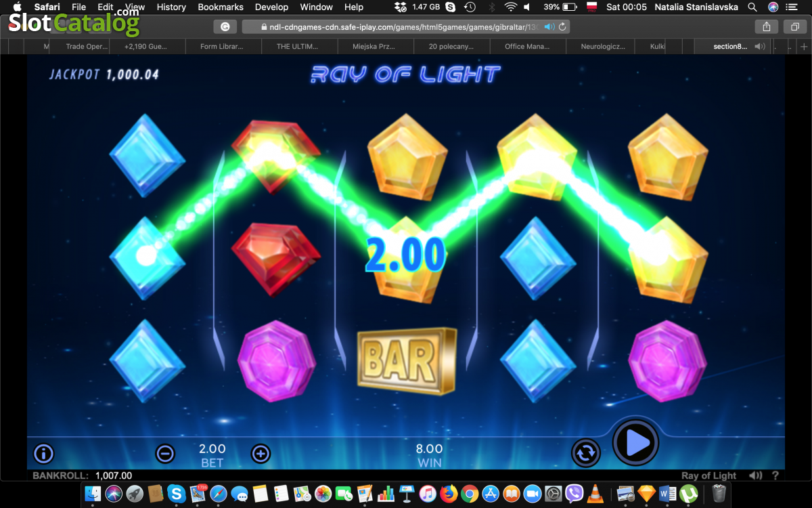
Task: Switch to the Kulki tab
Action: pyautogui.click(x=657, y=47)
